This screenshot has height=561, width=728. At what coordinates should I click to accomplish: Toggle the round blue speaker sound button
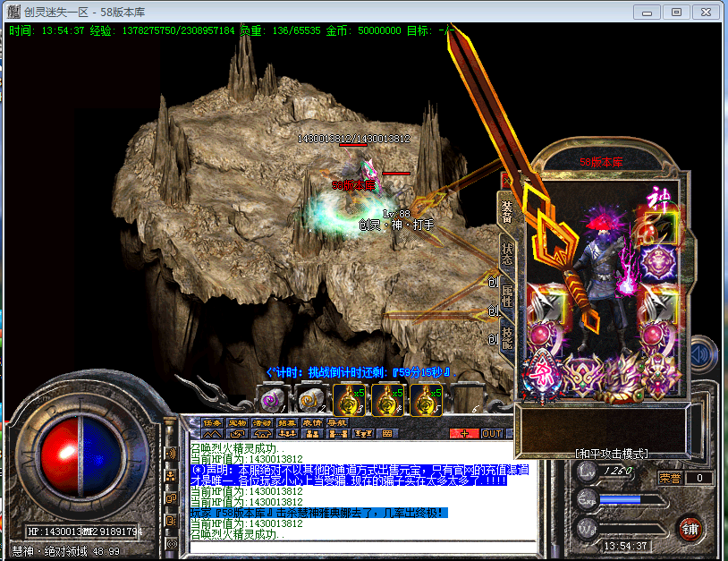coord(703,355)
